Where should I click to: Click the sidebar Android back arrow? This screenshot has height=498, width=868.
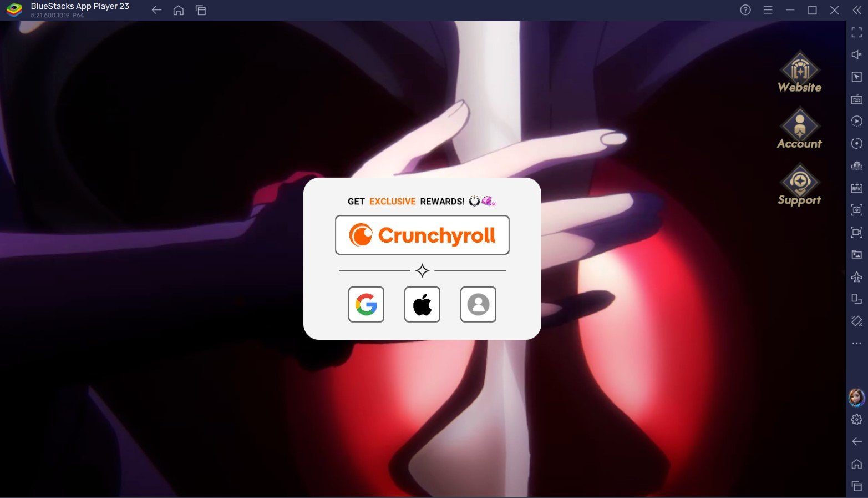857,441
